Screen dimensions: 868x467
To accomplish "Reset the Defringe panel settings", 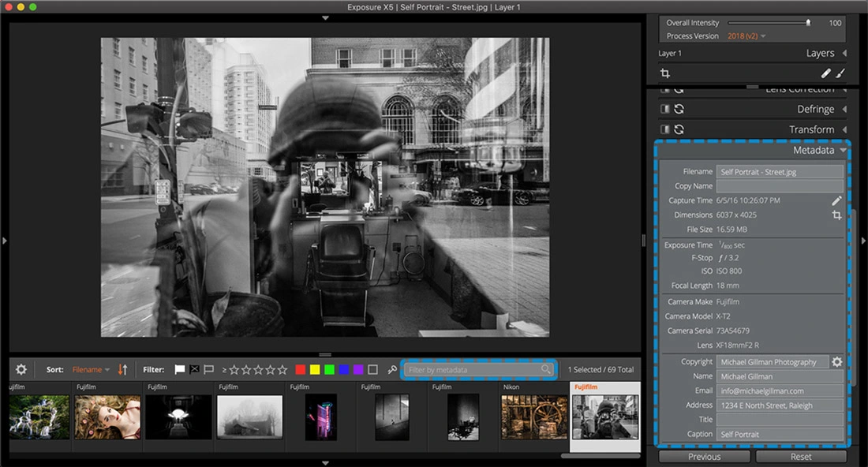I will coord(679,109).
